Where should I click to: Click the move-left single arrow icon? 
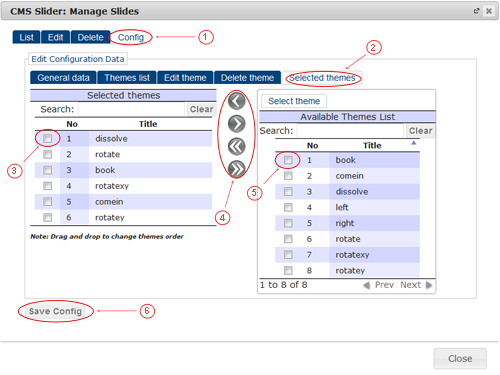(x=236, y=102)
